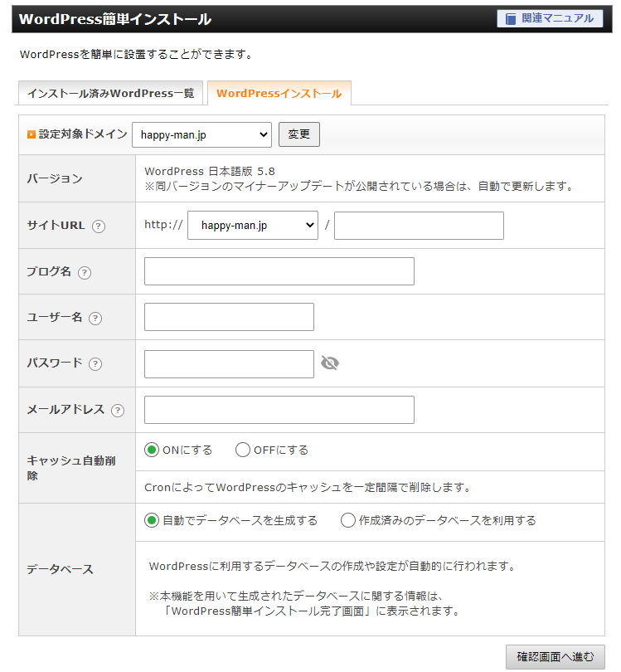The image size is (621, 672).
Task: Open 設定対象ドメイン dropdown
Action: pyautogui.click(x=201, y=135)
